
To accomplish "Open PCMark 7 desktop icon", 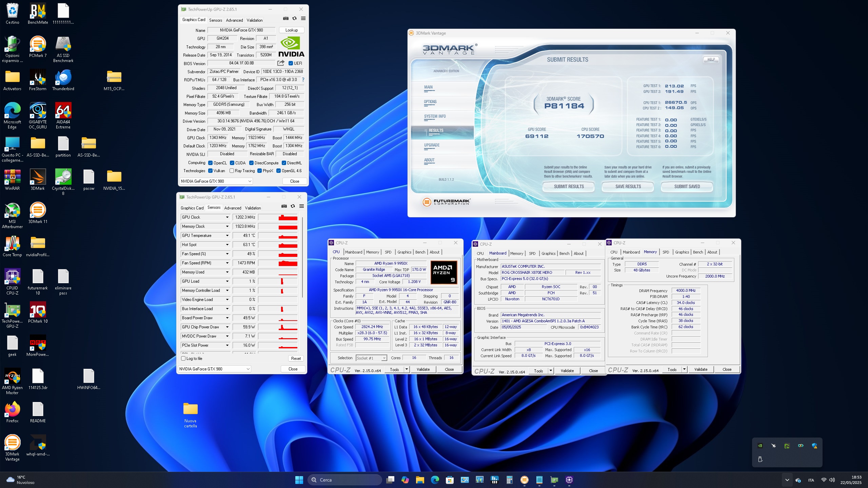I will [38, 47].
